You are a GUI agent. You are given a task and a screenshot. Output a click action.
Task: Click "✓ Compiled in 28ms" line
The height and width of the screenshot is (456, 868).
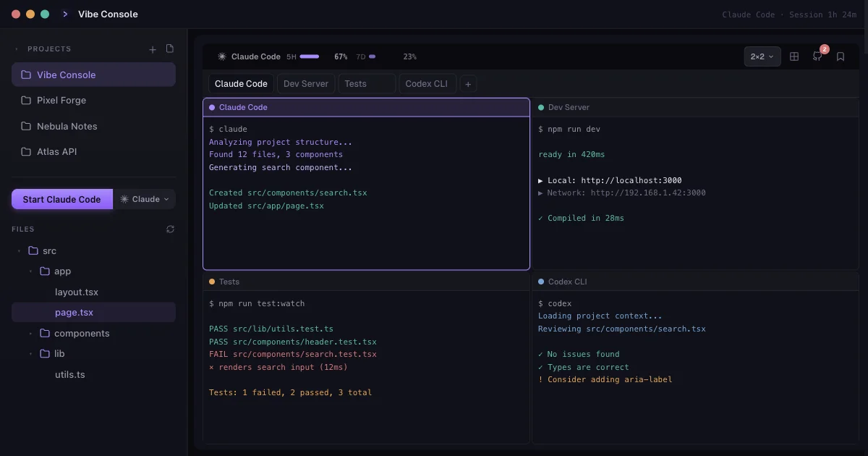pos(581,218)
